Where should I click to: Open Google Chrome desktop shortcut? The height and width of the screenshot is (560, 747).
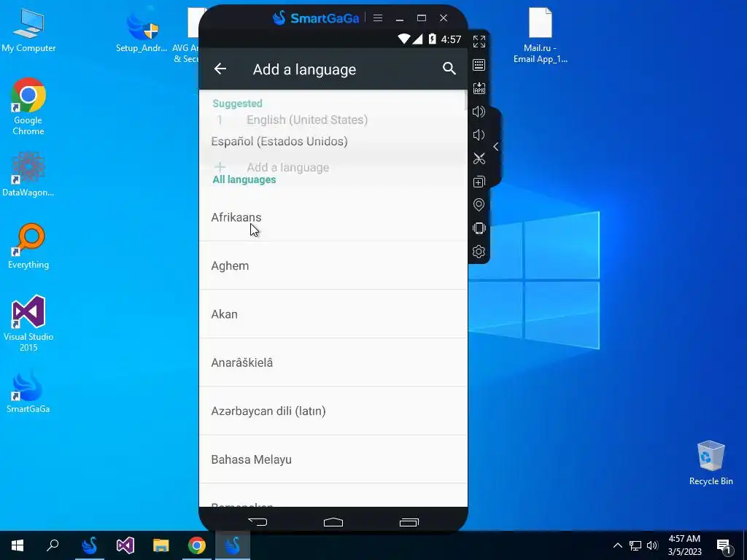click(28, 106)
